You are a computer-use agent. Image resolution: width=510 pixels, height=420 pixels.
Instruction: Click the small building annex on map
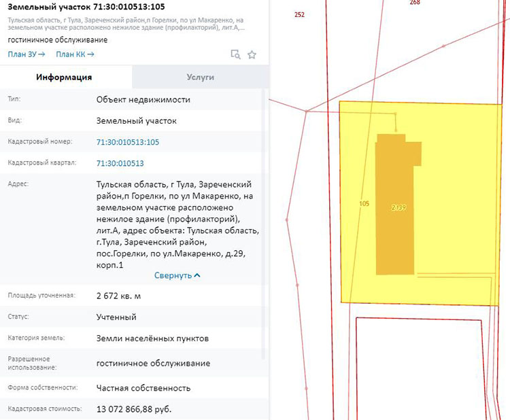point(417,153)
